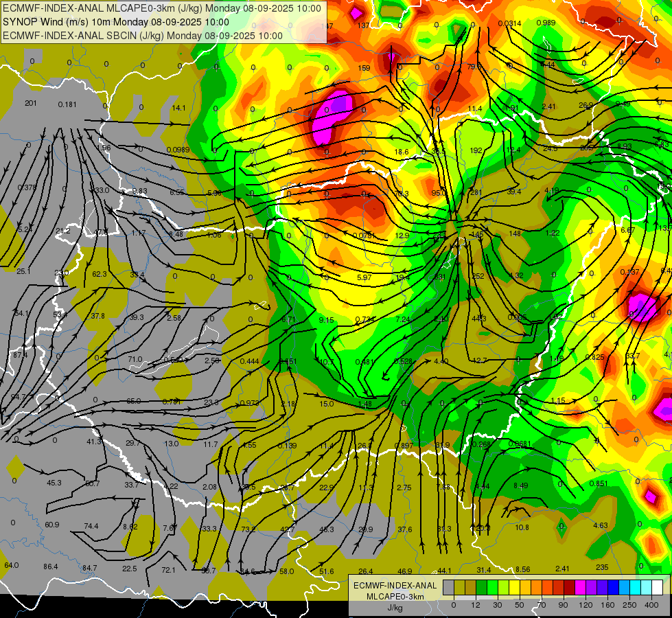This screenshot has height=618, width=672.
Task: Select the bright green legend swatch
Action: pyautogui.click(x=492, y=588)
